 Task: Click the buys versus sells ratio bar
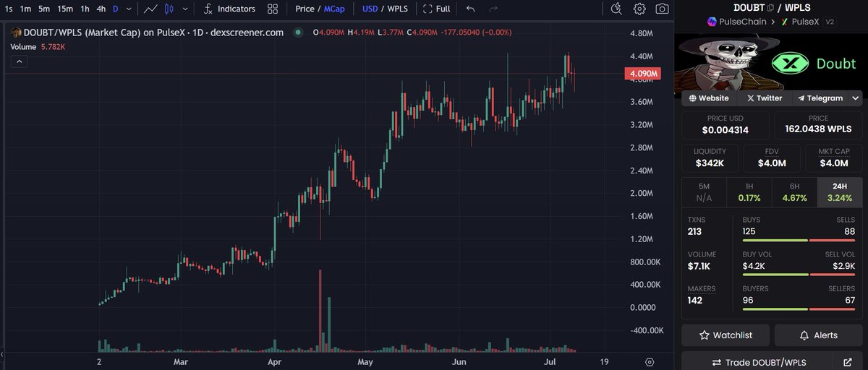tap(799, 241)
